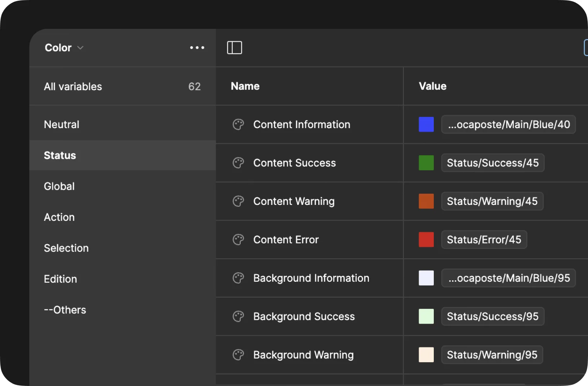Screen dimensions: 588x386
Task: Click the Content Warning variable name
Action: (x=294, y=201)
